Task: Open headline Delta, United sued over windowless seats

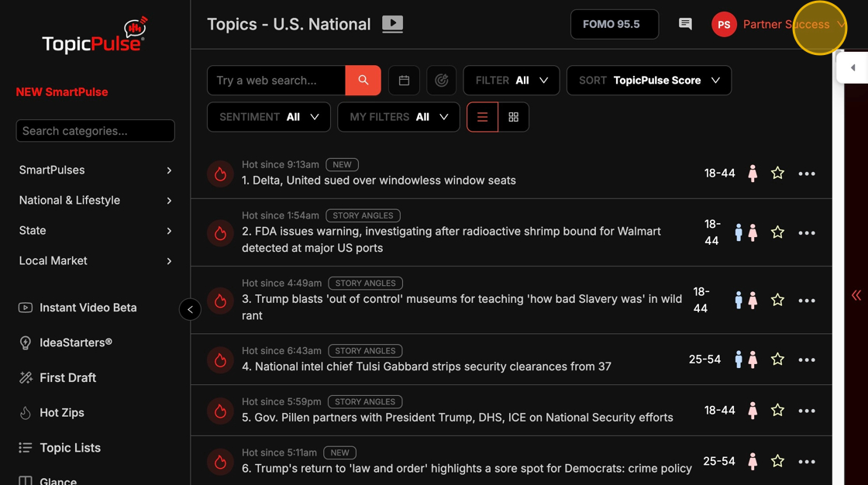Action: [x=379, y=181]
